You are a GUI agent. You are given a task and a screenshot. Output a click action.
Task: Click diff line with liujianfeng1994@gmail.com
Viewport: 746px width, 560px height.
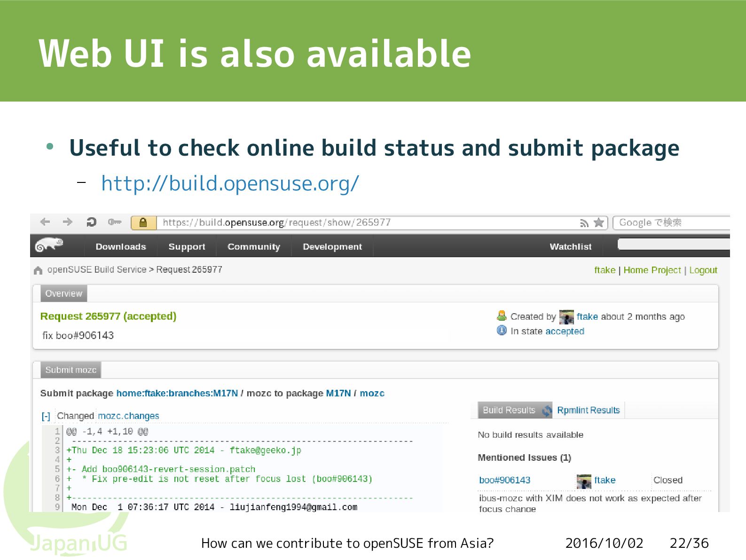[214, 507]
